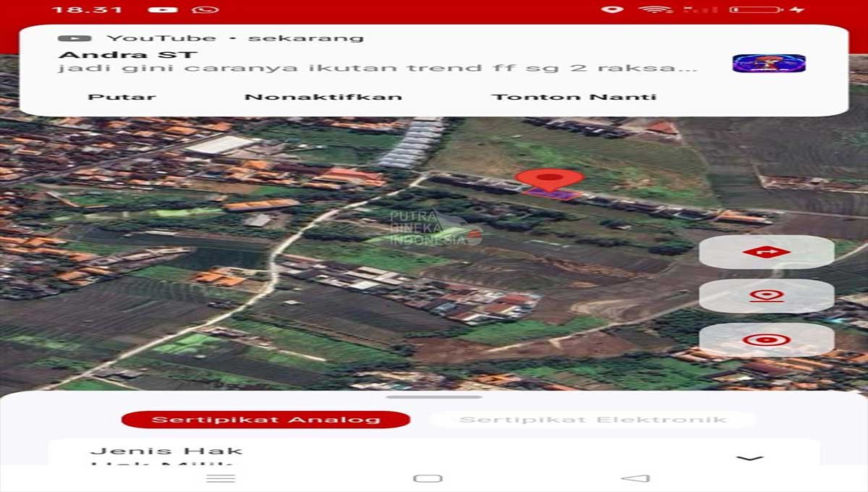
Task: Tap the YouTube status bar icon
Action: (x=163, y=9)
